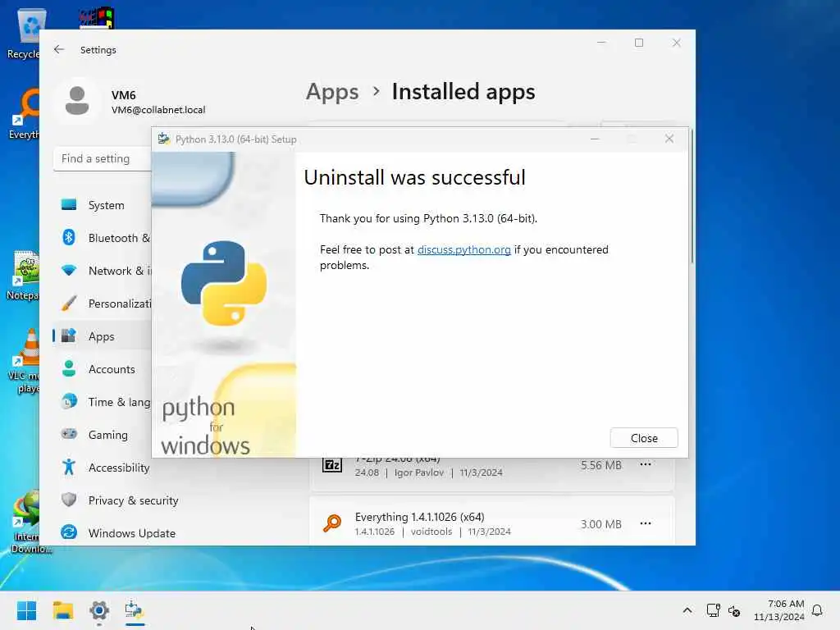Click the Windows Update refresh icon
The height and width of the screenshot is (630, 840).
pos(69,532)
